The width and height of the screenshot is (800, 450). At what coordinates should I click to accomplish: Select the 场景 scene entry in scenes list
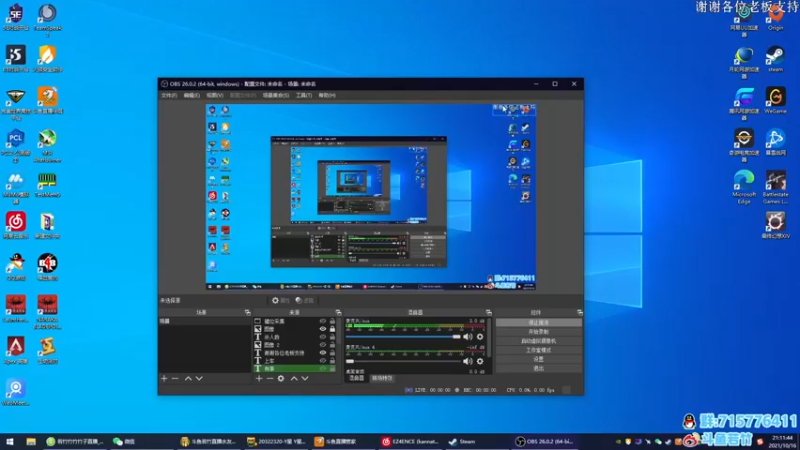coord(204,321)
